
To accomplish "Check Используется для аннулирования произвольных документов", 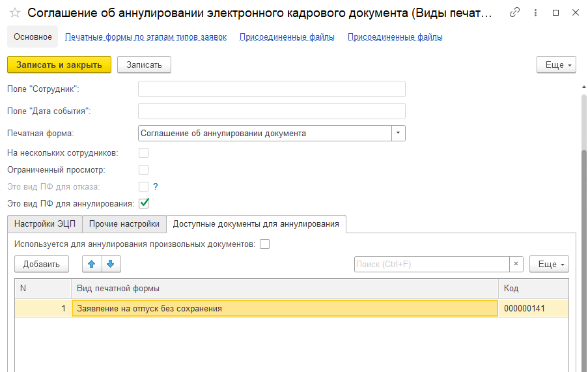I will point(265,244).
